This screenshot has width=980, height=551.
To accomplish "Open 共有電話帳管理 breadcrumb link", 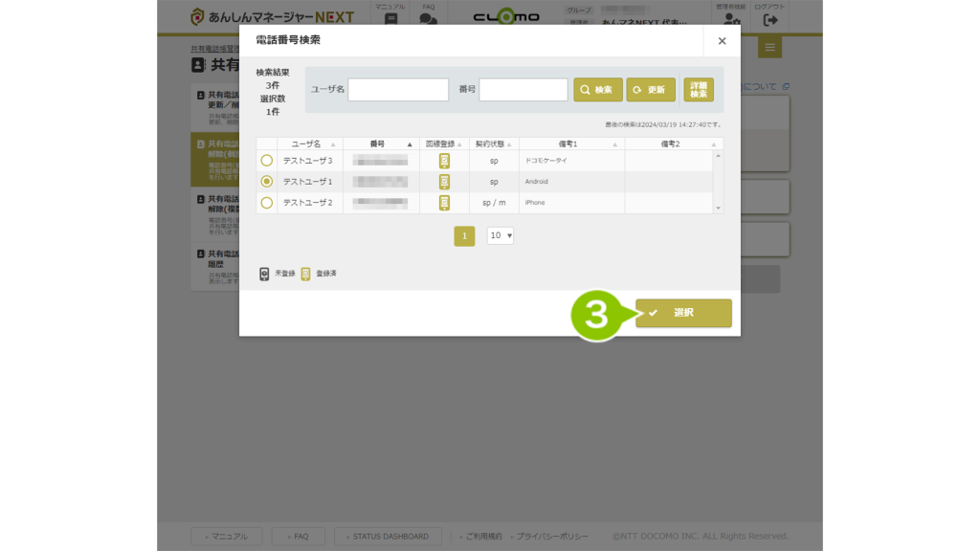I will 214,48.
